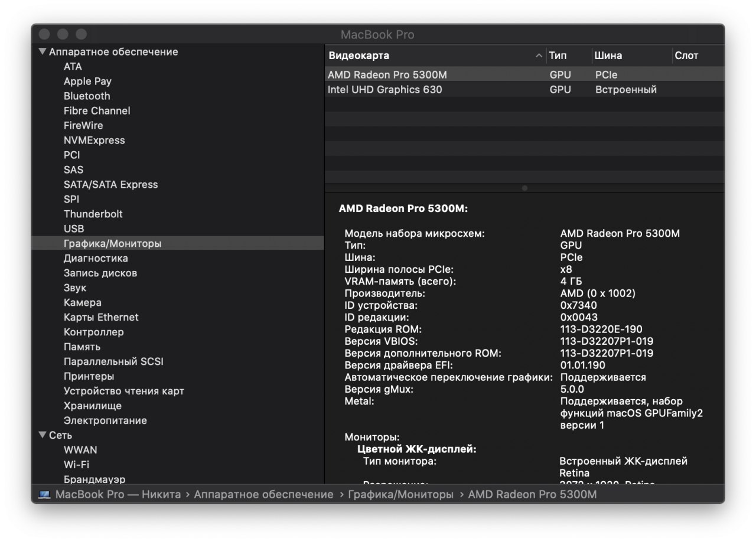Screen dimensions: 756x542
Task: Click the split pane divider handle dot
Action: tap(524, 188)
